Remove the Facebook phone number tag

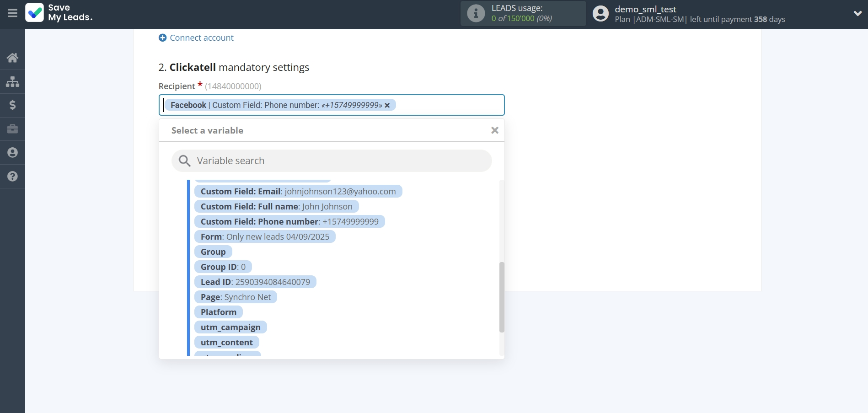click(x=387, y=106)
